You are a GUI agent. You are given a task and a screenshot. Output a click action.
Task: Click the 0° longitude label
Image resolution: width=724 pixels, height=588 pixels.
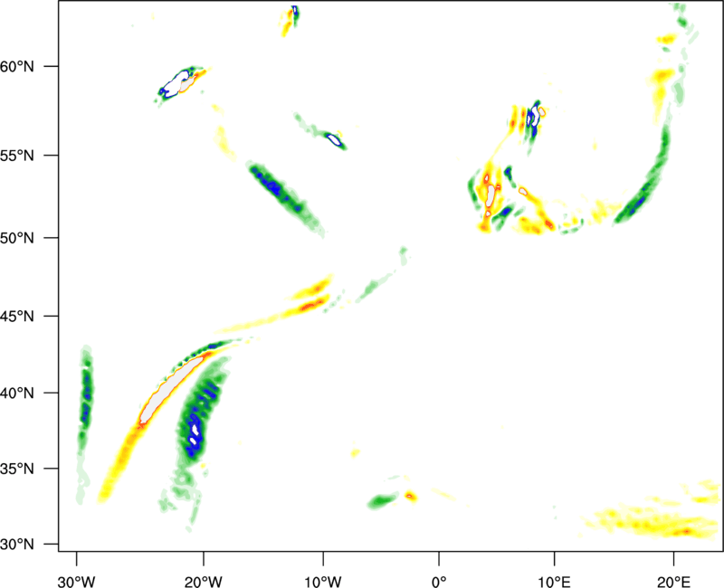coord(439,581)
